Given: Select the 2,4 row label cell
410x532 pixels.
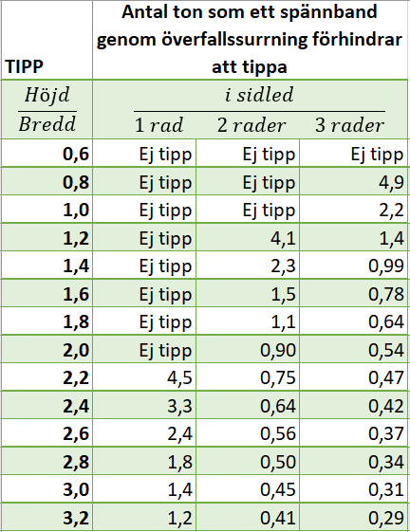Looking at the screenshot, I should (47, 405).
